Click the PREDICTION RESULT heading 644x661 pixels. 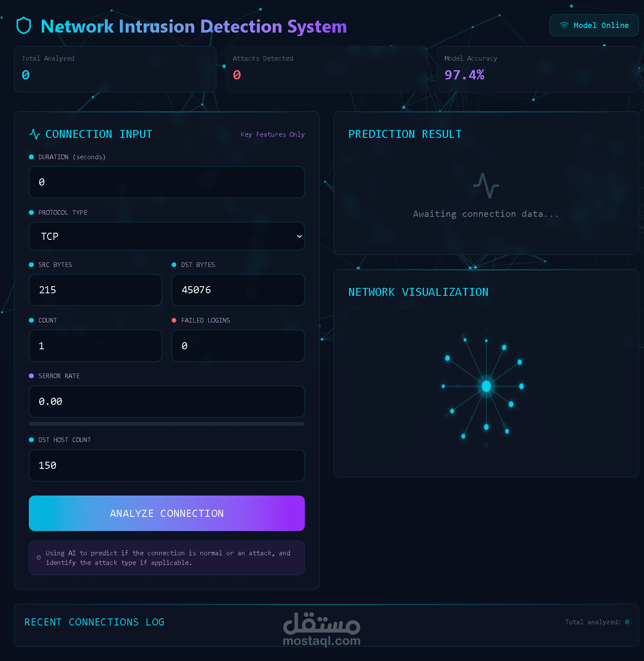(x=405, y=134)
